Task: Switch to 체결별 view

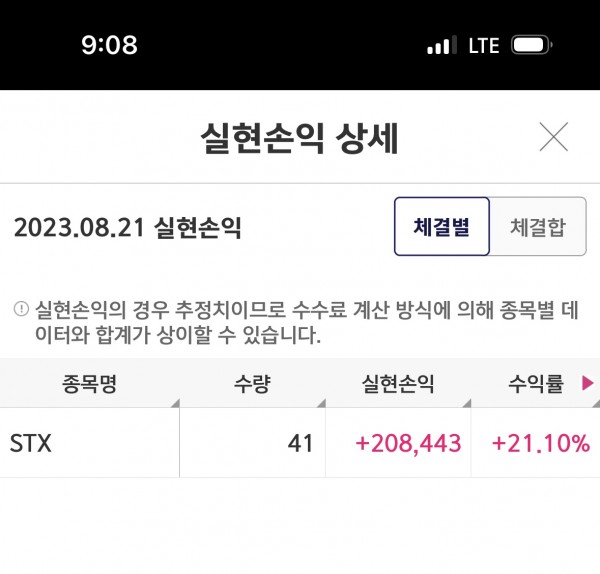Action: point(441,227)
